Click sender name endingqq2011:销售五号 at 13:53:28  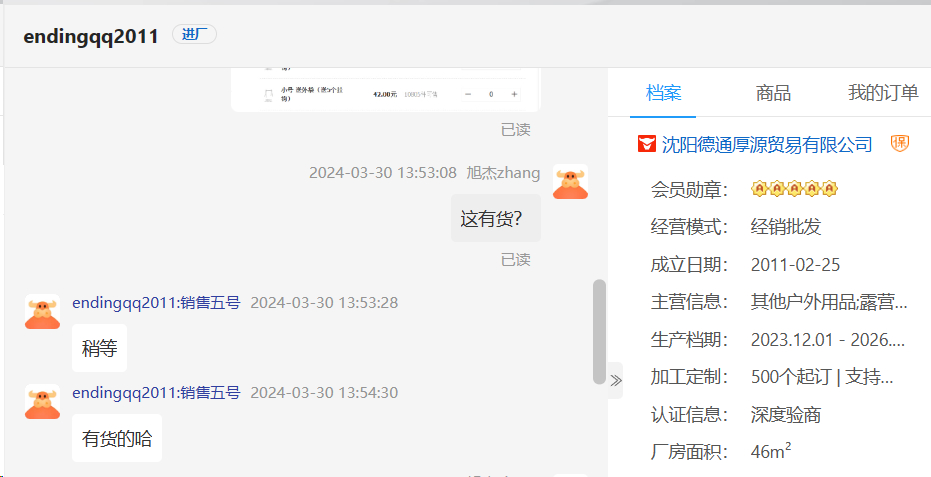click(156, 303)
